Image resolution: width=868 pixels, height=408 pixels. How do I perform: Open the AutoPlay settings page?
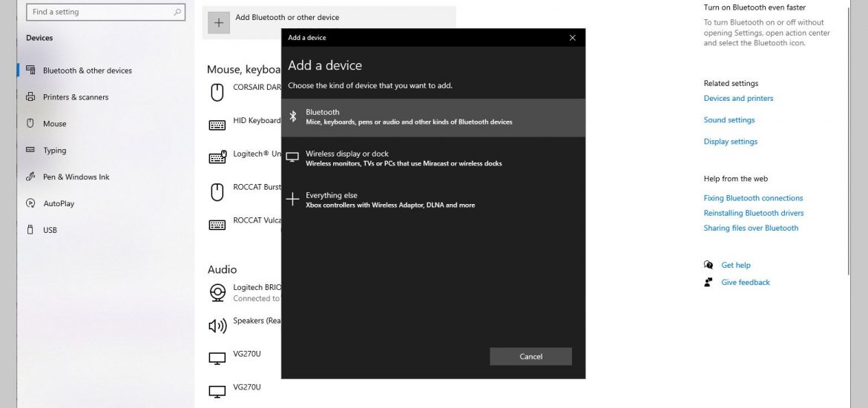[58, 203]
